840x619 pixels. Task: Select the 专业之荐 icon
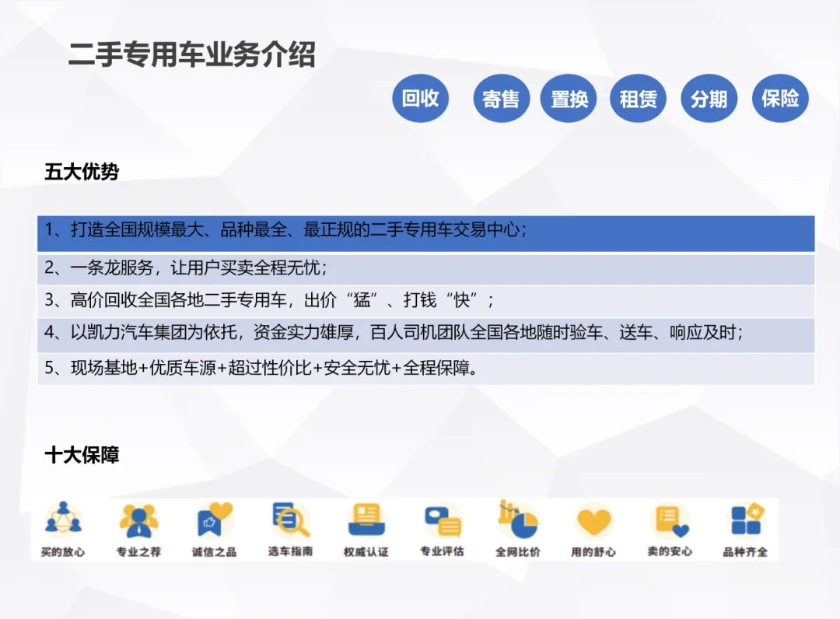pos(138,520)
